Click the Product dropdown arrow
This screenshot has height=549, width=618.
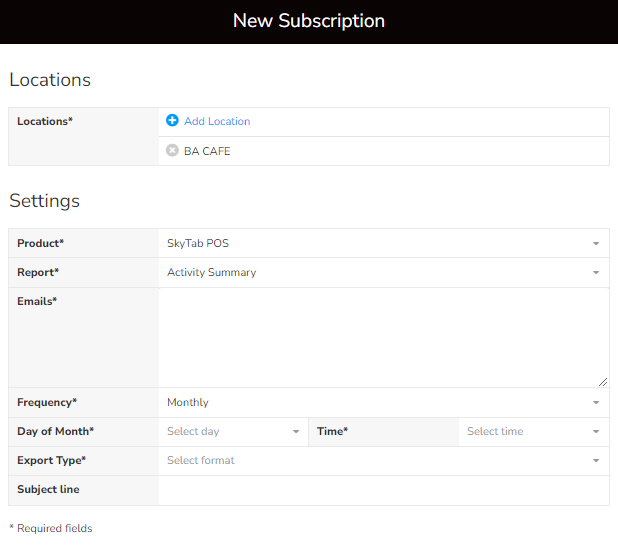[x=596, y=244]
